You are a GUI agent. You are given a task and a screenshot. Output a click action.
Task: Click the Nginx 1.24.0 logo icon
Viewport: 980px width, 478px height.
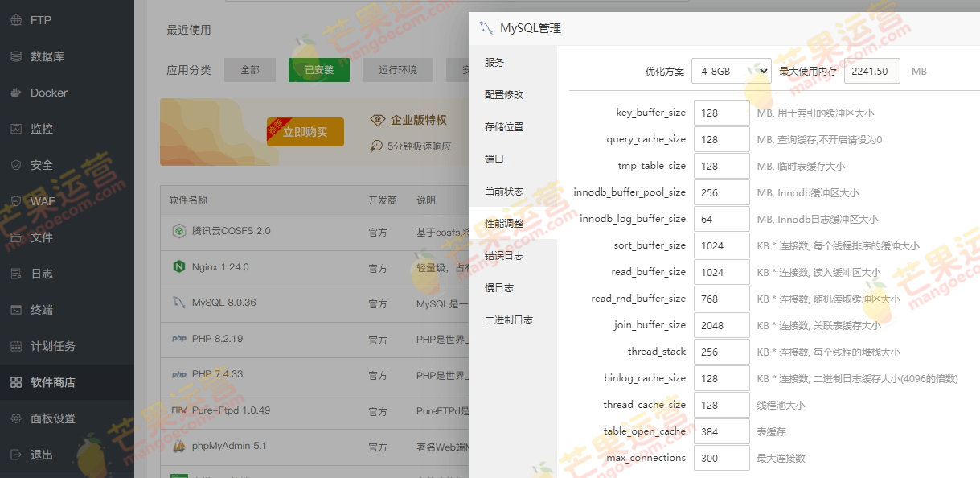point(178,267)
